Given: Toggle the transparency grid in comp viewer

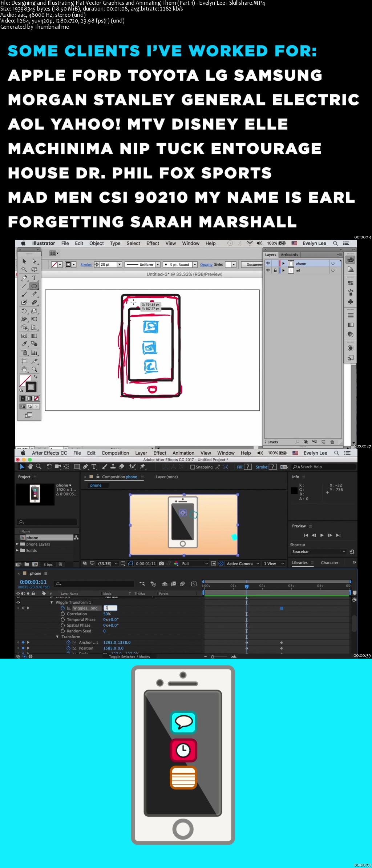Looking at the screenshot, I should point(221,563).
